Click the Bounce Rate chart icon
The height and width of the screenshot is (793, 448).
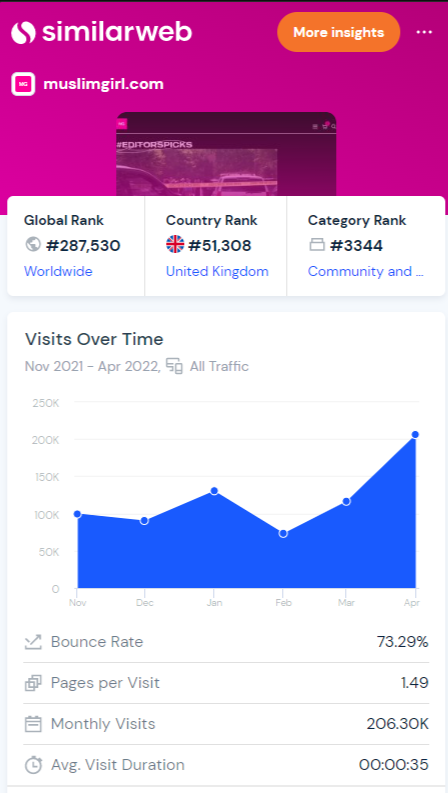tap(33, 642)
